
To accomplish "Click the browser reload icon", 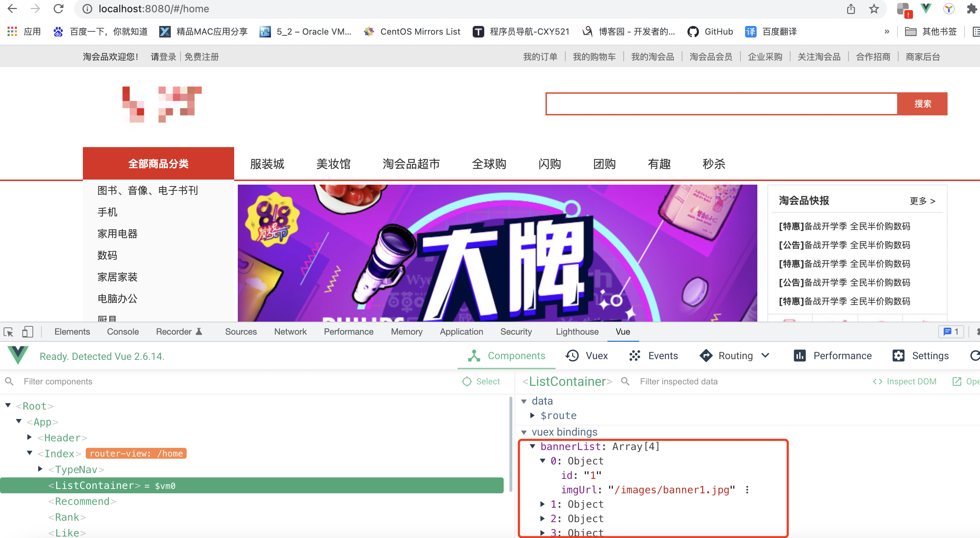I will coord(58,9).
